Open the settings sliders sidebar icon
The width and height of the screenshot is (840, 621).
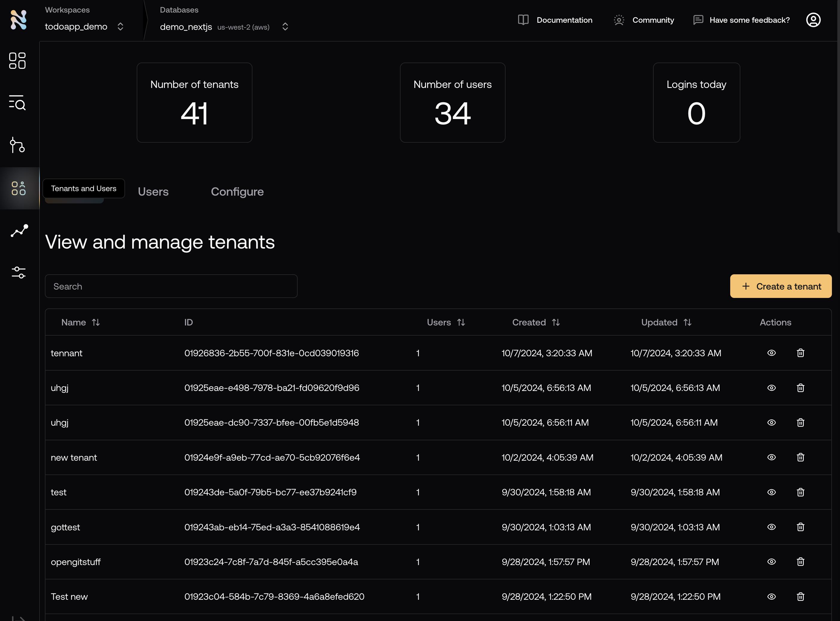click(19, 272)
